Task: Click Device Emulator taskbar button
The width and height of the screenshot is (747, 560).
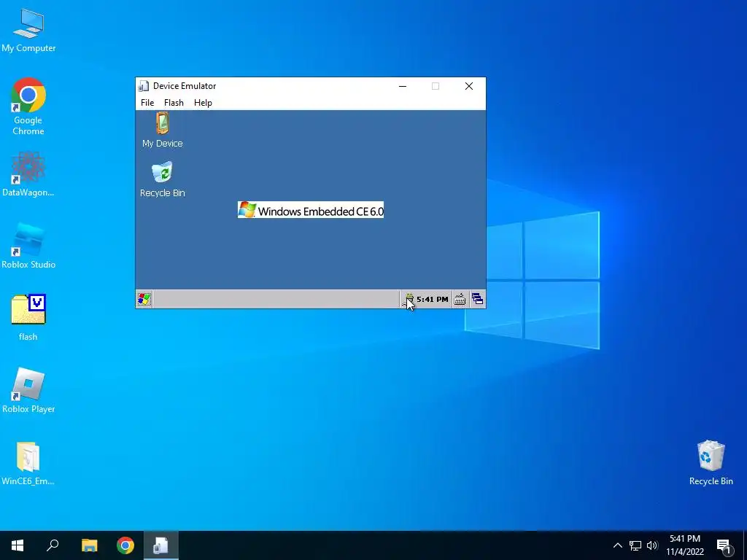Action: click(x=160, y=545)
